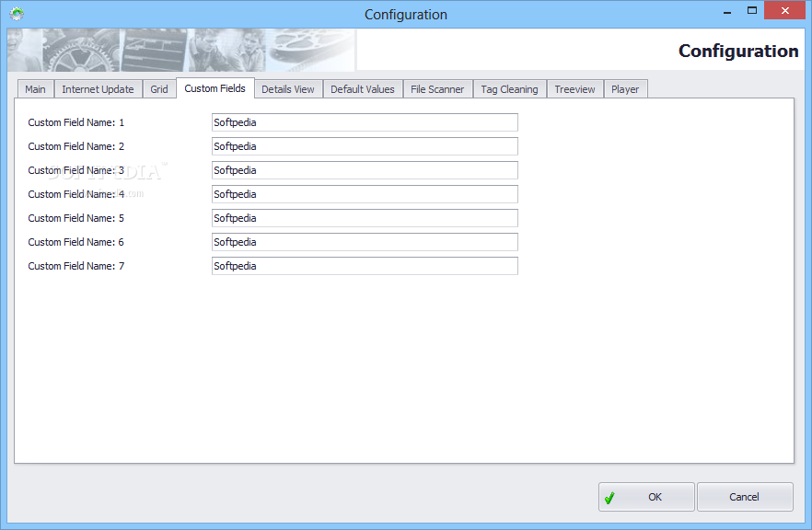The height and width of the screenshot is (530, 812).
Task: Click the 'Custom Field Name: 2' label
Action: (x=76, y=146)
